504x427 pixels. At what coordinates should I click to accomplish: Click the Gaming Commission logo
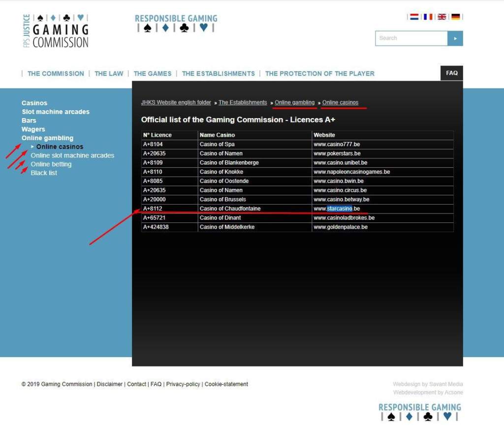point(56,31)
